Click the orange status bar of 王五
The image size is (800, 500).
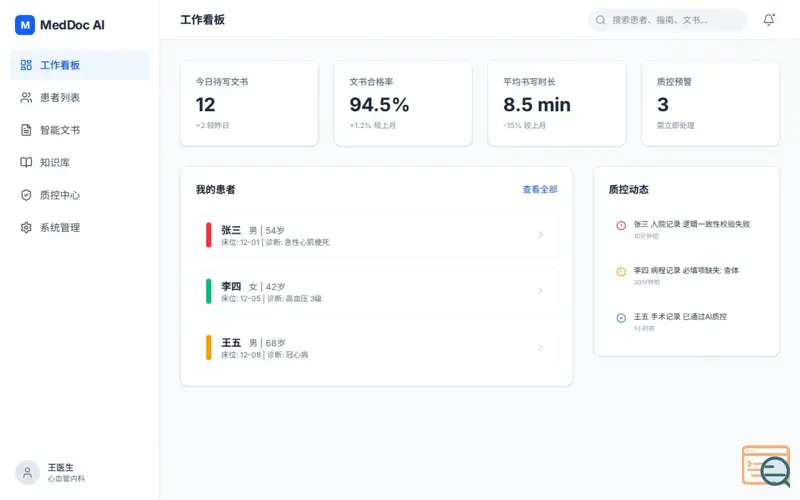[x=208, y=347]
